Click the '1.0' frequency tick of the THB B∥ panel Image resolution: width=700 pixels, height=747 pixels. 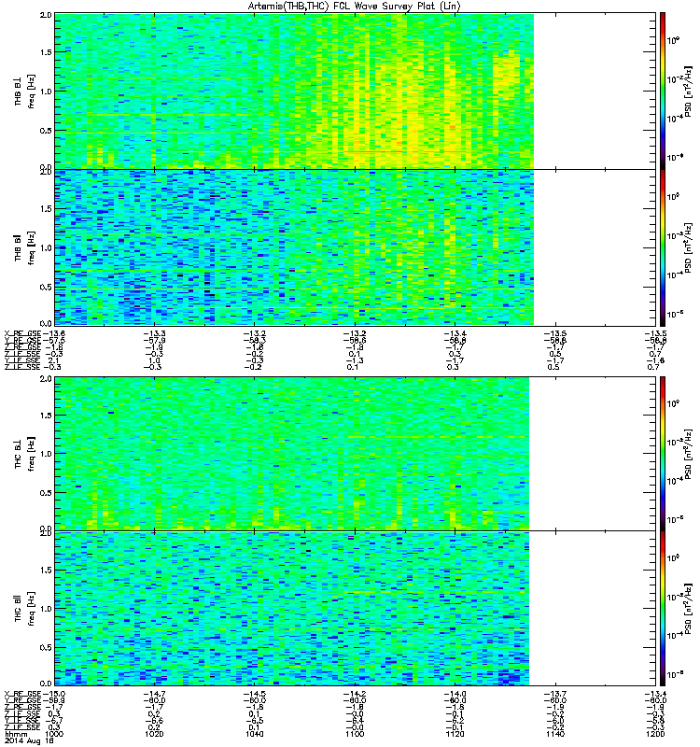pyautogui.click(x=46, y=247)
